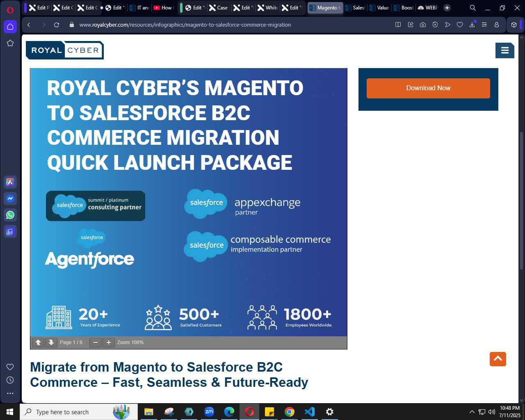Screen dimensions: 525x420
Task: Open the music player sidebar icon
Action: click(10, 231)
